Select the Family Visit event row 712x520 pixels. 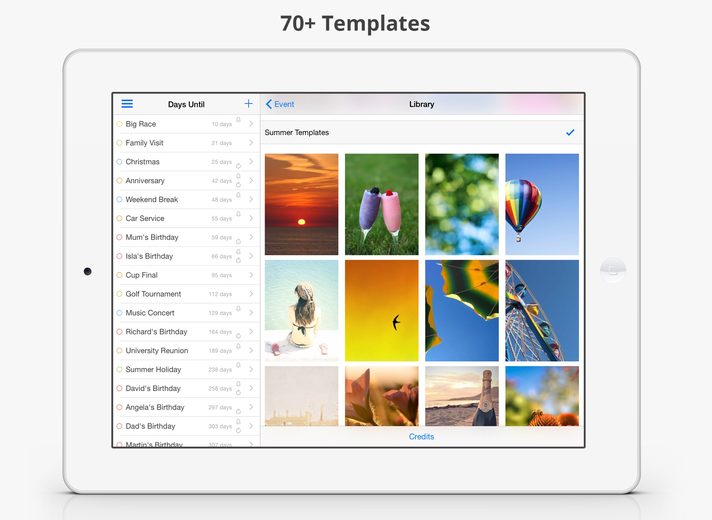coord(186,143)
